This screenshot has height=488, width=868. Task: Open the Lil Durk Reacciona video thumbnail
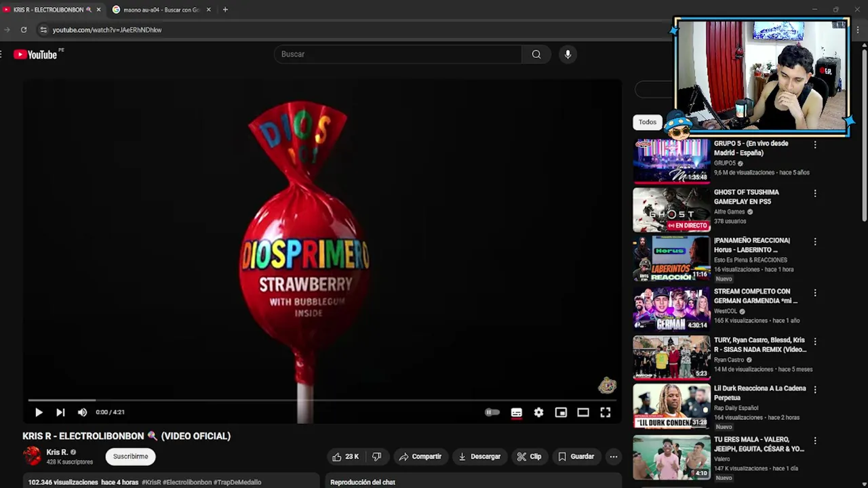tap(671, 407)
